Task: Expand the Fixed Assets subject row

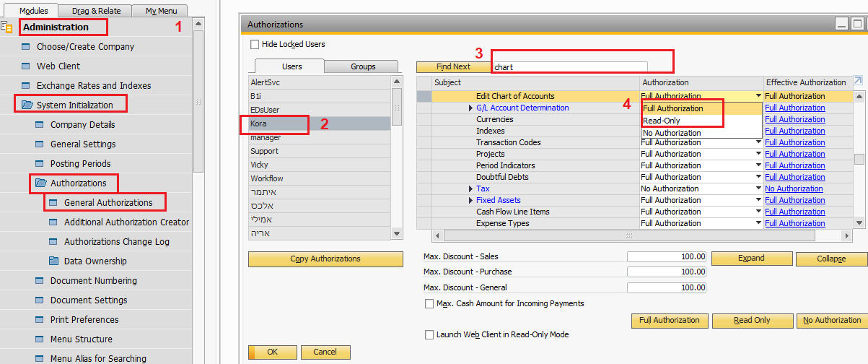Action: (471, 201)
